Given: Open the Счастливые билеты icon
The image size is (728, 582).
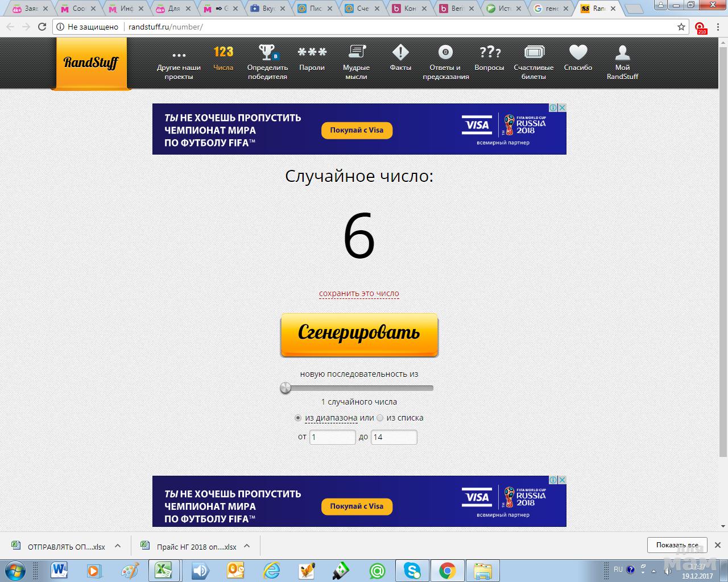Looking at the screenshot, I should point(533,53).
